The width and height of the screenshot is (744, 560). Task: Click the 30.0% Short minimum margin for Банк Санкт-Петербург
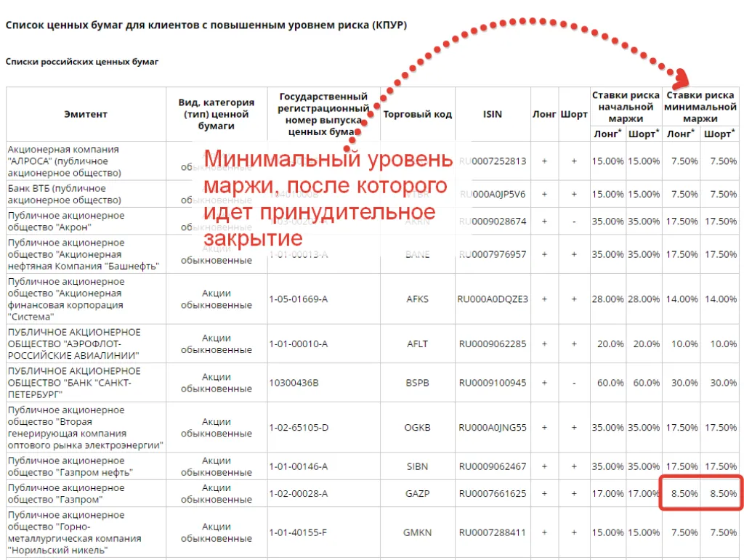click(x=719, y=383)
